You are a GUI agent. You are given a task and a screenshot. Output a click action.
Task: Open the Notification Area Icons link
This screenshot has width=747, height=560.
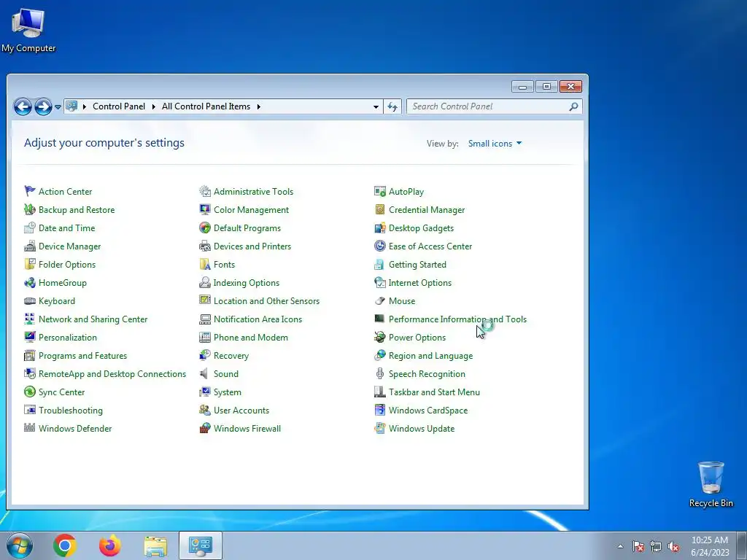point(258,319)
